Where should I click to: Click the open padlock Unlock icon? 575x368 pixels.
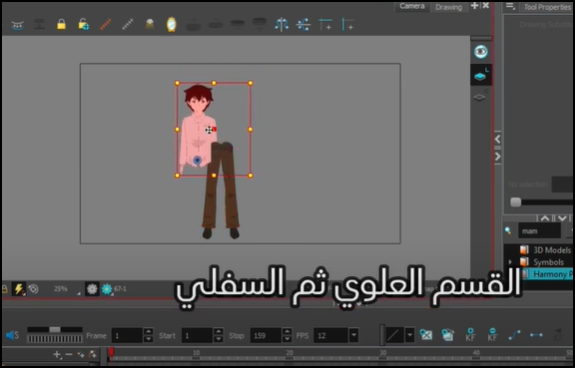pyautogui.click(x=83, y=25)
